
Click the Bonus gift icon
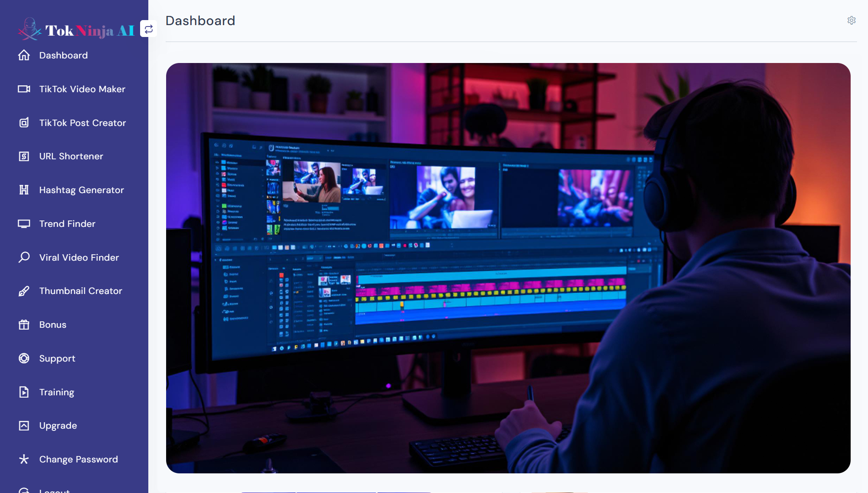click(x=24, y=325)
